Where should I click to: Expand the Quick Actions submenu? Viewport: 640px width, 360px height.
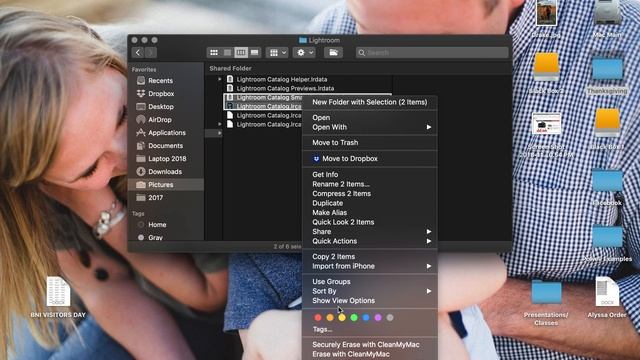[370, 241]
